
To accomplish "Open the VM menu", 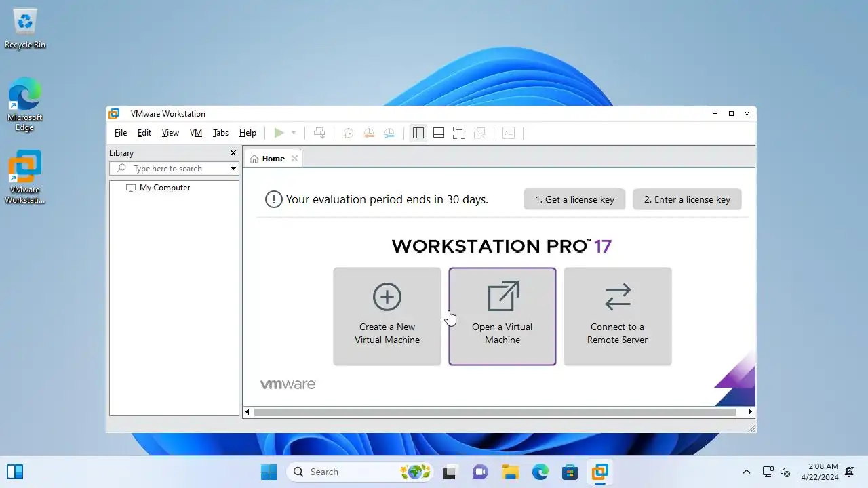I will (196, 133).
